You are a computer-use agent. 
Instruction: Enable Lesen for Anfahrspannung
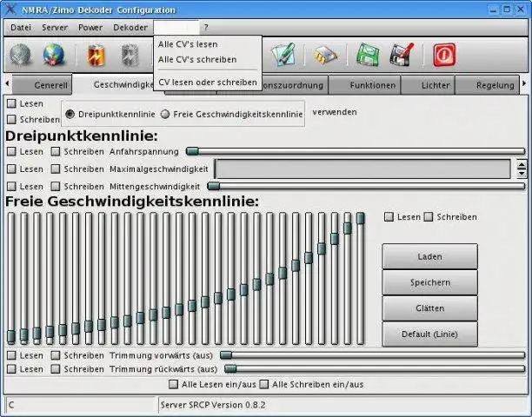coord(11,151)
